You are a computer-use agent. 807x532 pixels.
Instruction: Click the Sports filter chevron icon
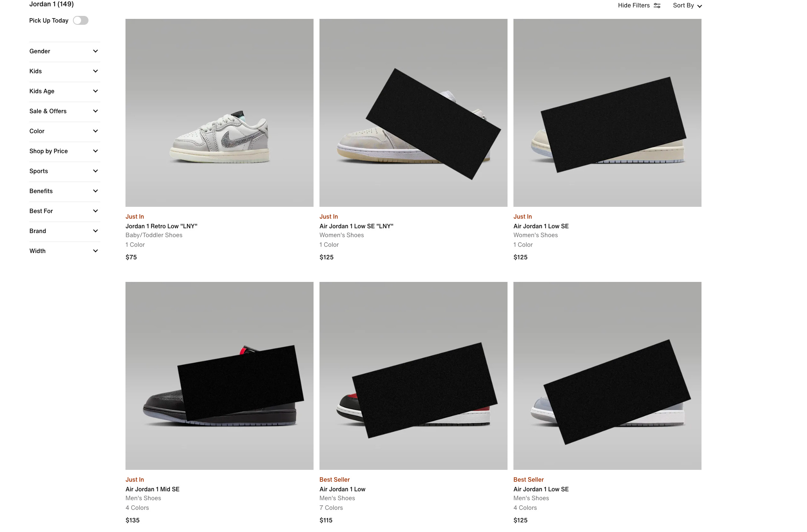(96, 171)
